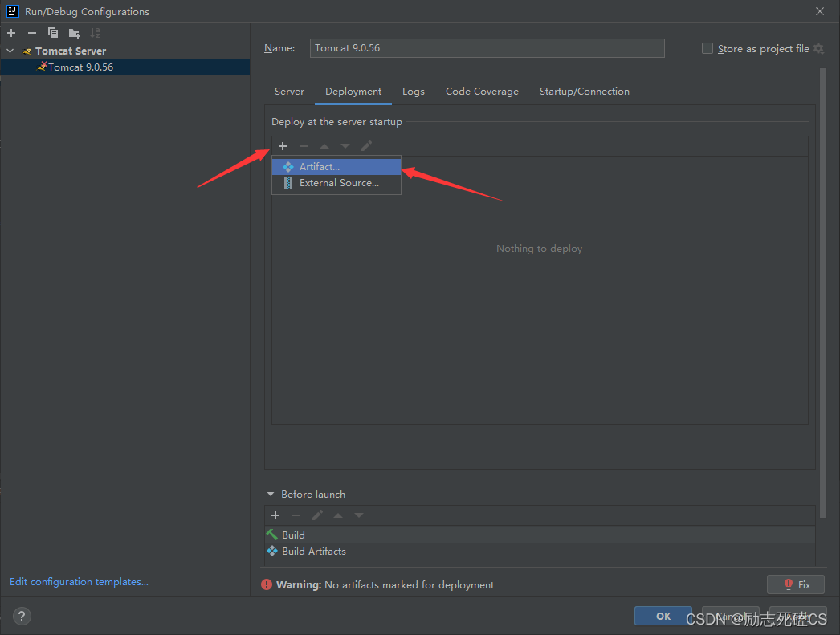Collapse the Before launch section
The height and width of the screenshot is (635, 840).
coord(271,495)
